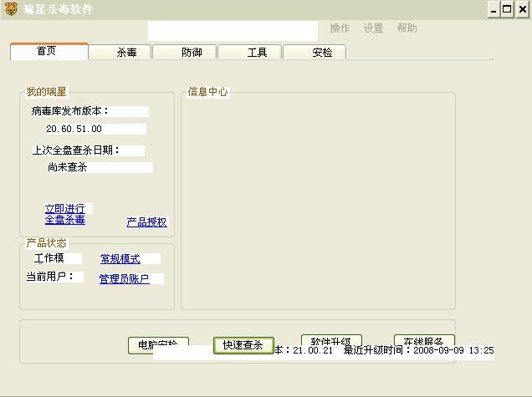Select the 防御 tab
The height and width of the screenshot is (397, 532).
click(185, 52)
